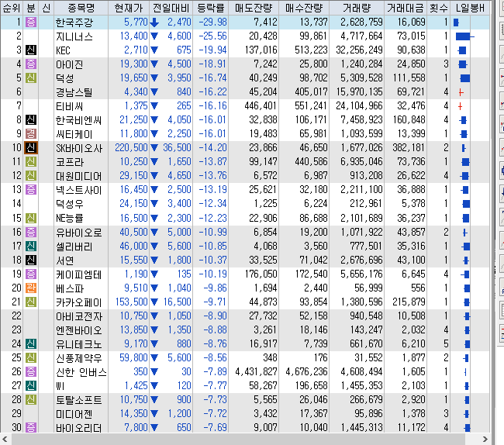Select the stock name KEC
Image resolution: width=504 pixels, height=445 pixels.
tap(63, 50)
